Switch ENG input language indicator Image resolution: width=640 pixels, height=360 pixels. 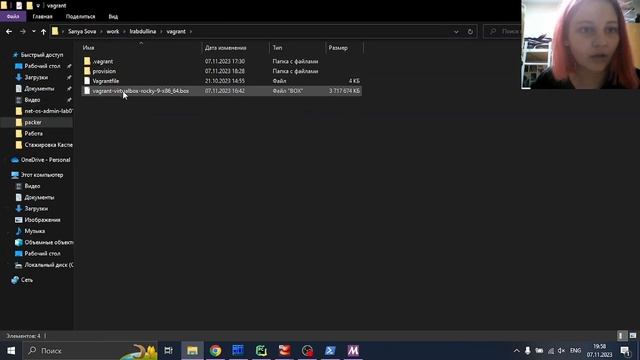(576, 351)
